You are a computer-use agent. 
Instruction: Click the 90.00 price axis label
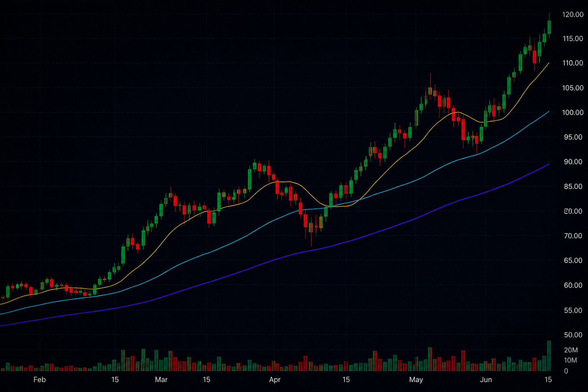coord(573,162)
